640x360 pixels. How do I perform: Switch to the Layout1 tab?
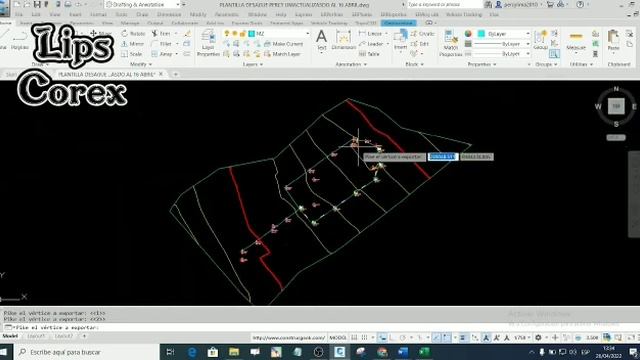(36, 336)
